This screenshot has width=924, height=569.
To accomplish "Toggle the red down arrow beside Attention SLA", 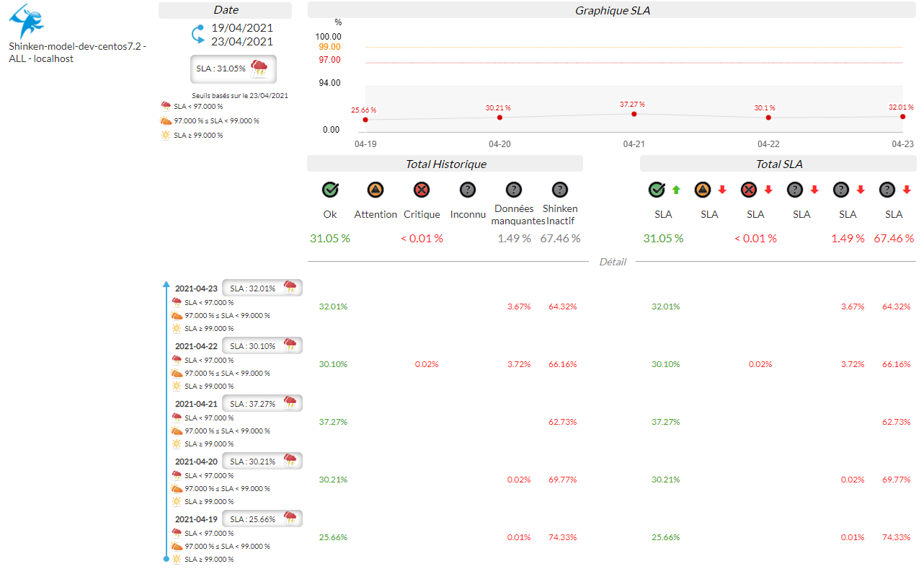I will point(722,190).
